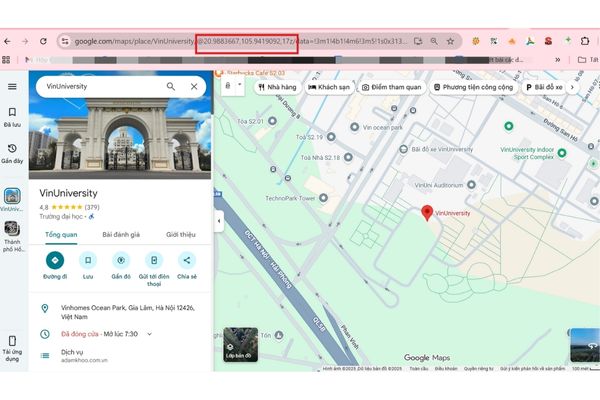Bookmark this page with the star icon
This screenshot has height=400, width=600.
(450, 41)
